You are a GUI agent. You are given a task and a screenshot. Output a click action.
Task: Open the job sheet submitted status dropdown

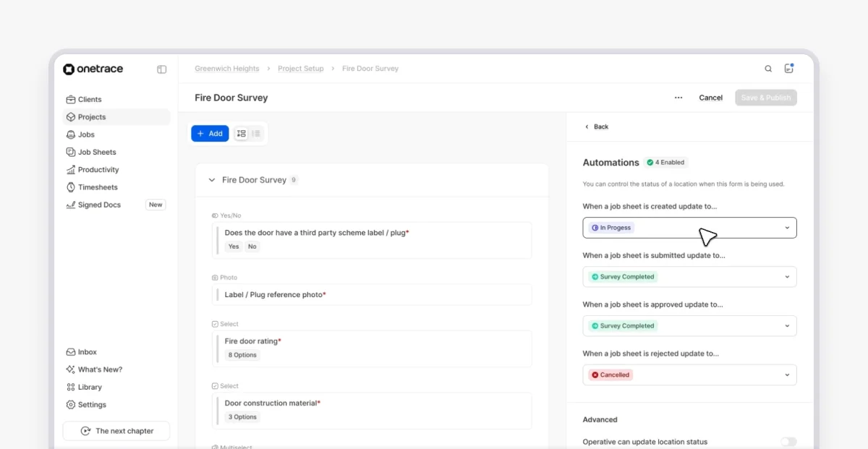[x=689, y=277]
